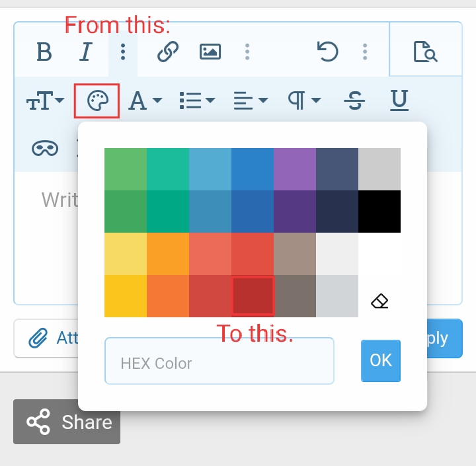Expand the font family dropdown
This screenshot has height=466, width=476.
(x=145, y=101)
